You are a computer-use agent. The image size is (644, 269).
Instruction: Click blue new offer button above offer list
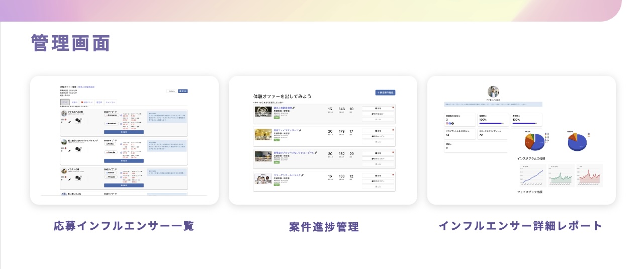[386, 93]
